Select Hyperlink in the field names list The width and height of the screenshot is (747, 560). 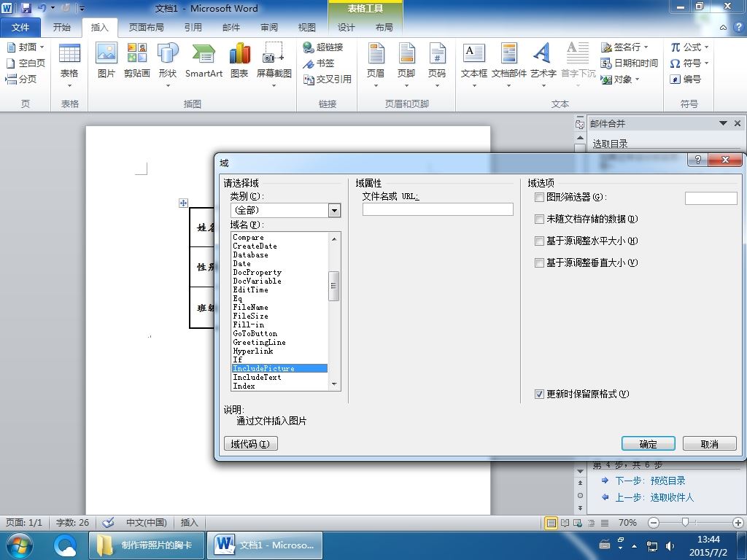(x=279, y=351)
